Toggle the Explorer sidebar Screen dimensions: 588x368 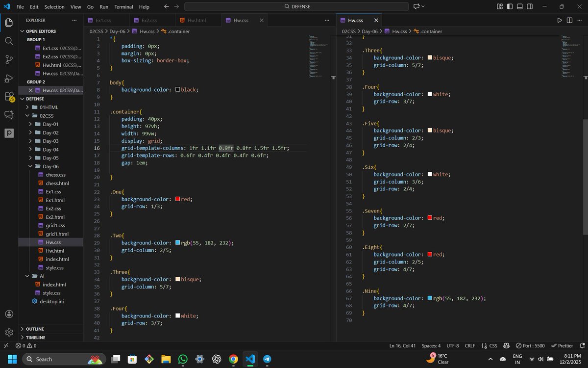[8, 22]
